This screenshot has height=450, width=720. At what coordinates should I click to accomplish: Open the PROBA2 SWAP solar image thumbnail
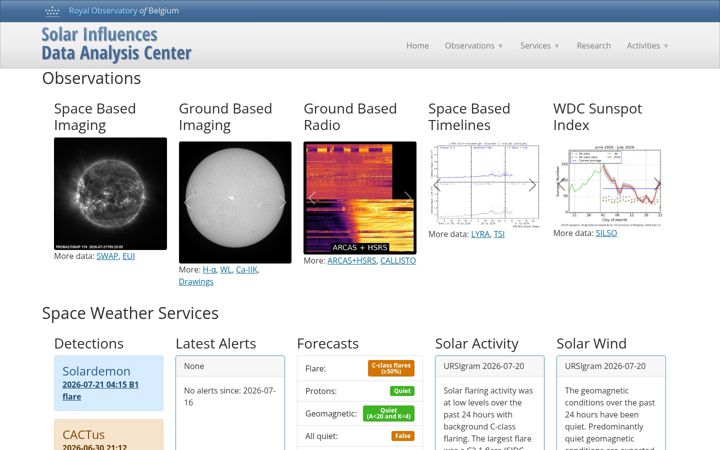(x=110, y=194)
